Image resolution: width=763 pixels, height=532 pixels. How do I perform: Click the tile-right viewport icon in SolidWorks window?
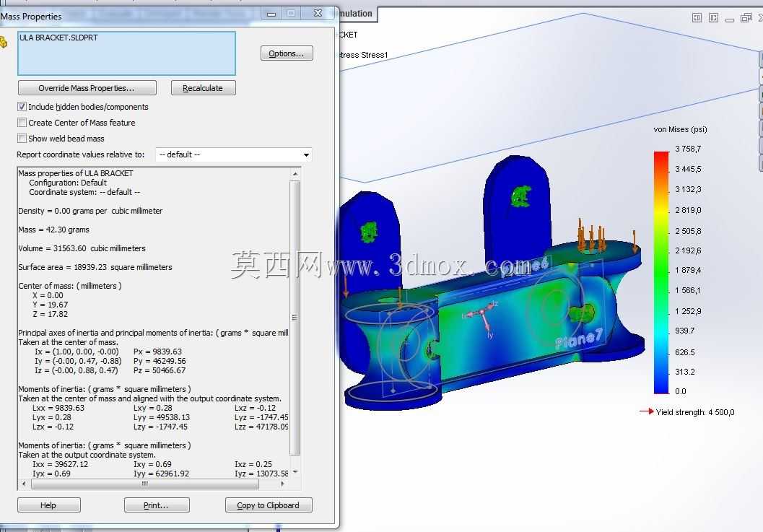coord(713,18)
